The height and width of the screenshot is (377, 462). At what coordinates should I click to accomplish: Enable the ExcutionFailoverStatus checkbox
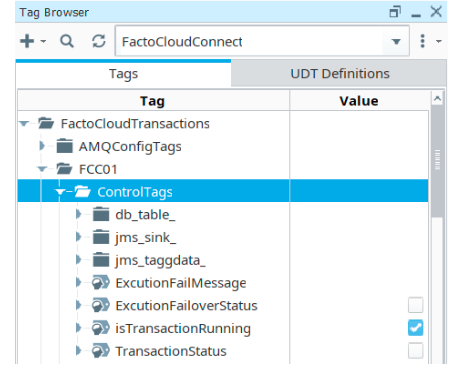[x=415, y=305]
